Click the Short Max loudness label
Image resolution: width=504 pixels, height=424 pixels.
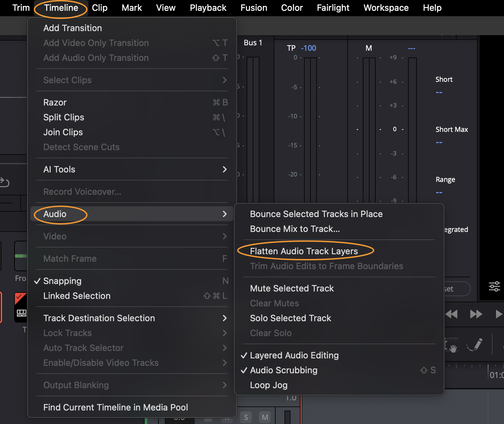452,129
